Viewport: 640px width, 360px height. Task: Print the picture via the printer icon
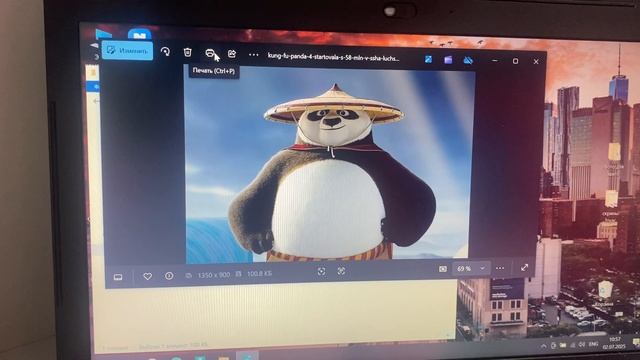pyautogui.click(x=210, y=53)
